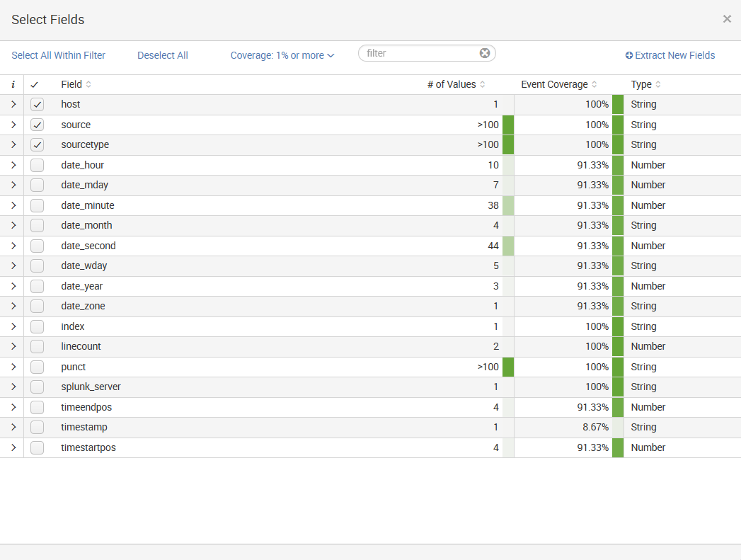Sort by Field column arrows
The height and width of the screenshot is (560, 741).
click(88, 84)
